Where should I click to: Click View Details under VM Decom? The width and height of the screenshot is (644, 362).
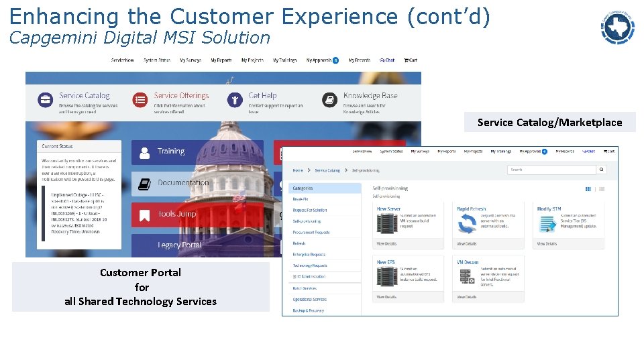[467, 297]
